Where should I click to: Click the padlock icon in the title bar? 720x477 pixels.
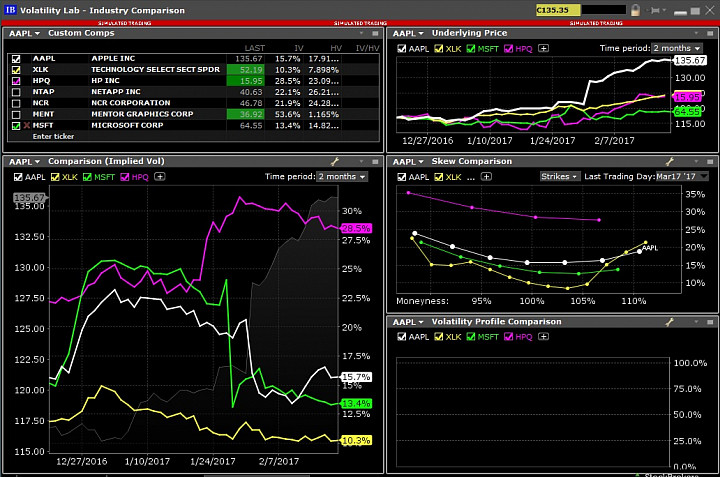(x=636, y=10)
